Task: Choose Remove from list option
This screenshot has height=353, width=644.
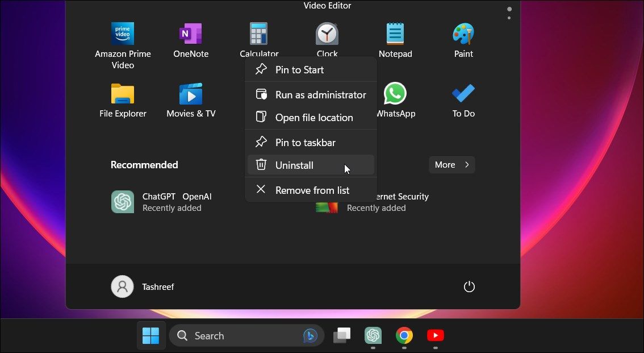Action: click(311, 190)
